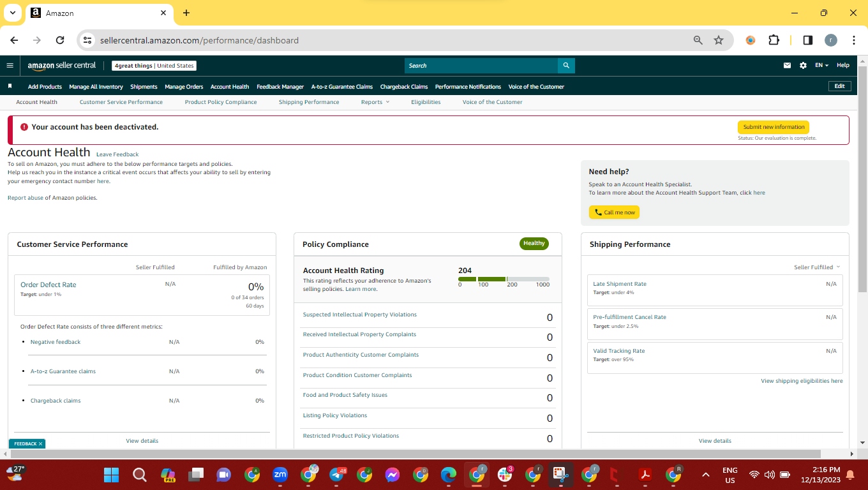The height and width of the screenshot is (490, 868).
Task: Open the Chrome profile avatar
Action: tap(830, 40)
